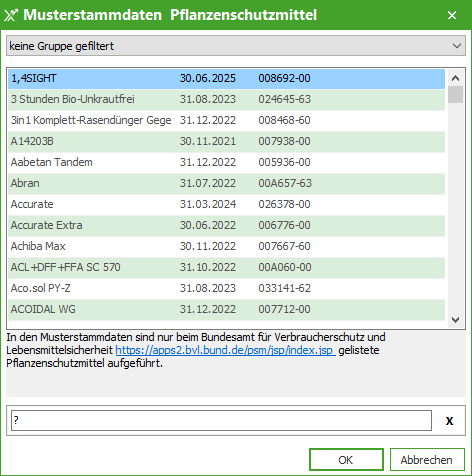The height and width of the screenshot is (476, 472).
Task: Cancel with the Abbrechen button
Action: [427, 460]
